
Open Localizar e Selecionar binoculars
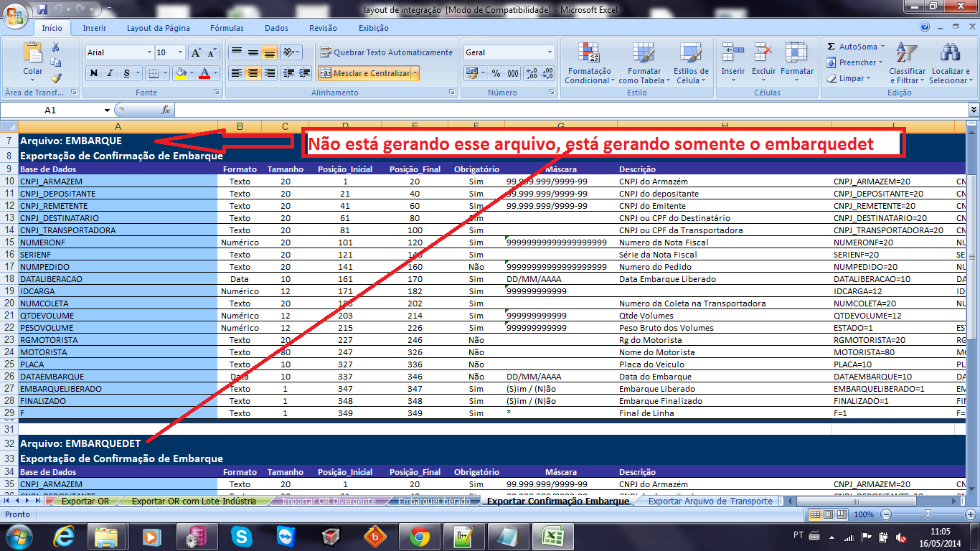coord(949,63)
